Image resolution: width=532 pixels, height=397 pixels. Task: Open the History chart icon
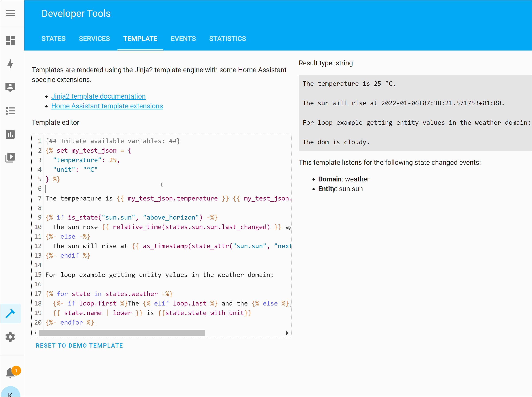pyautogui.click(x=10, y=134)
